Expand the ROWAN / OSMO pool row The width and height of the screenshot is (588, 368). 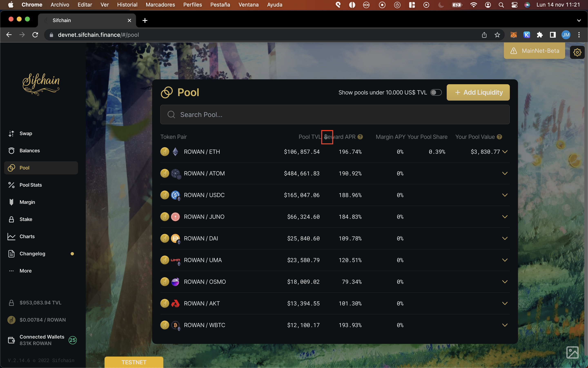[x=505, y=282]
